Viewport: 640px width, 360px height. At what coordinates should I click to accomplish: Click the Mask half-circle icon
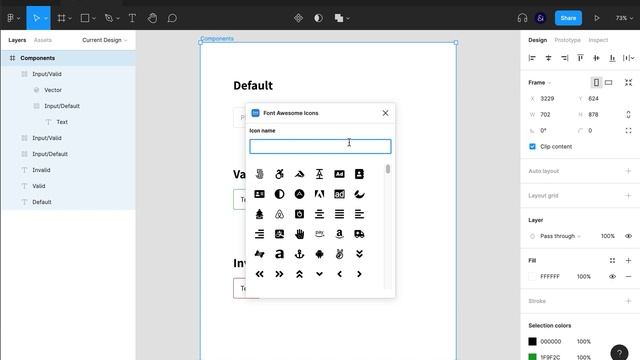318,18
